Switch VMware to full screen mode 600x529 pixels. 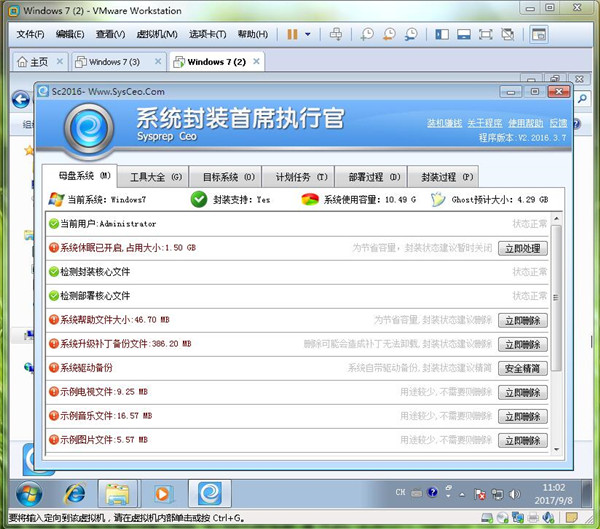coord(486,34)
